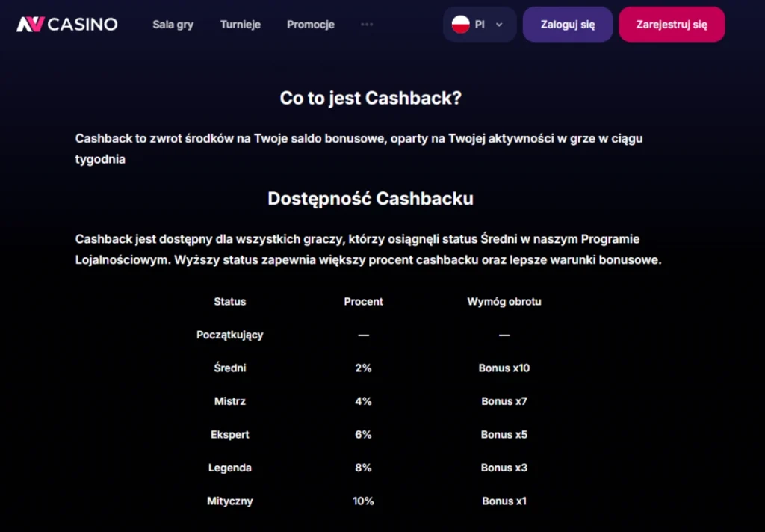Image resolution: width=765 pixels, height=532 pixels.
Task: Click the Średni status row
Action: [229, 368]
